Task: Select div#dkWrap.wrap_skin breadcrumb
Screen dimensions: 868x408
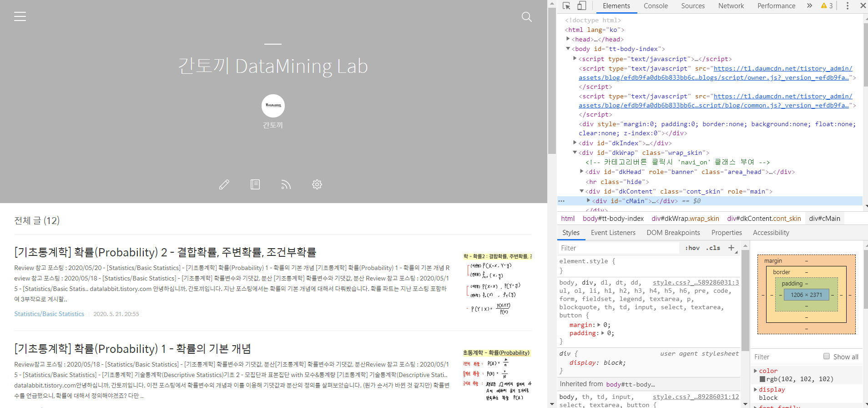Action: coord(685,219)
